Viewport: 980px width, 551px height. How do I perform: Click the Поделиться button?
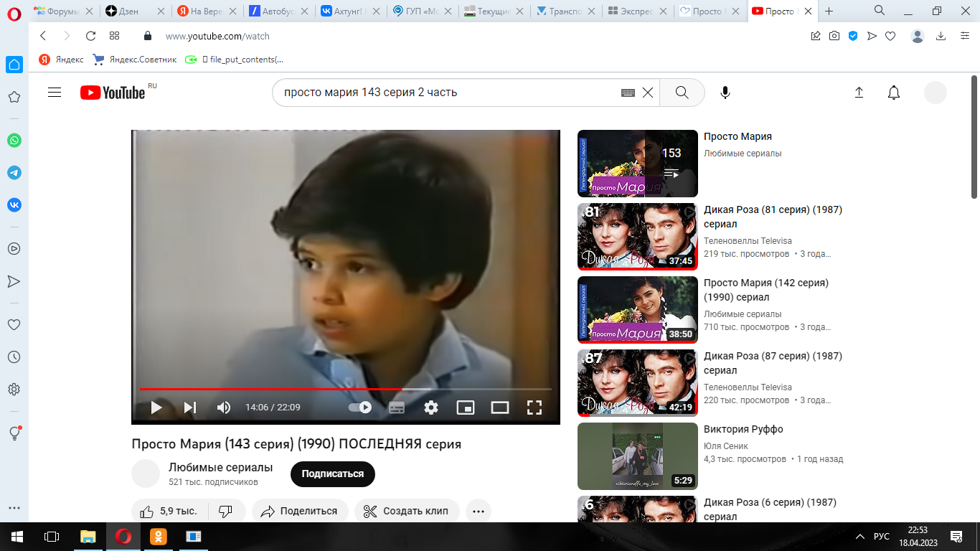point(300,511)
